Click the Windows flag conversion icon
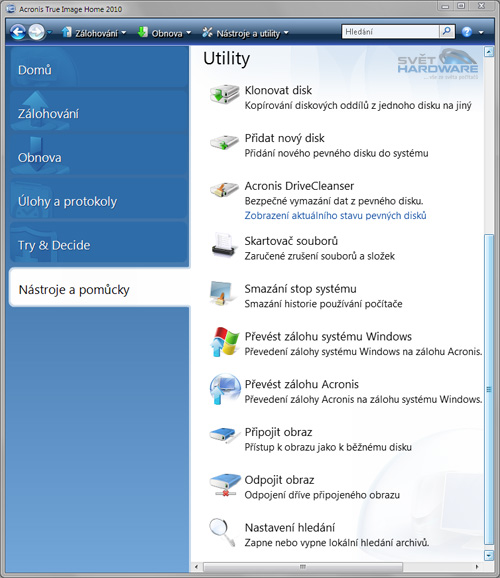This screenshot has width=500, height=578. click(225, 342)
